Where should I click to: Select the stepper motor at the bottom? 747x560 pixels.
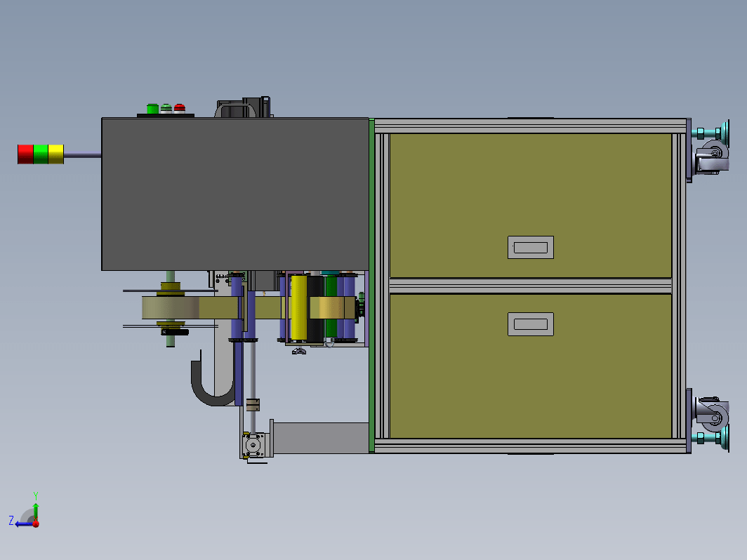[x=253, y=445]
